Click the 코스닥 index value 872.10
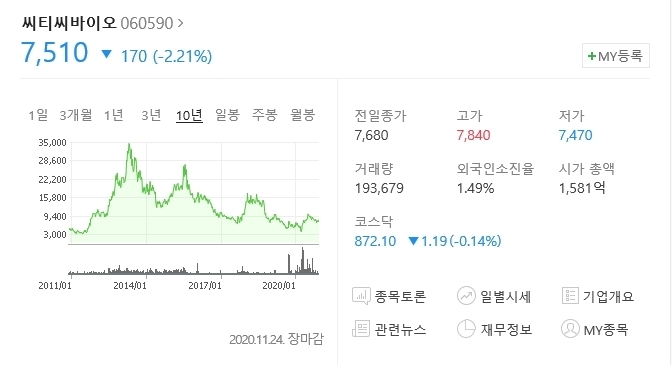This screenshot has width=672, height=365. point(375,241)
